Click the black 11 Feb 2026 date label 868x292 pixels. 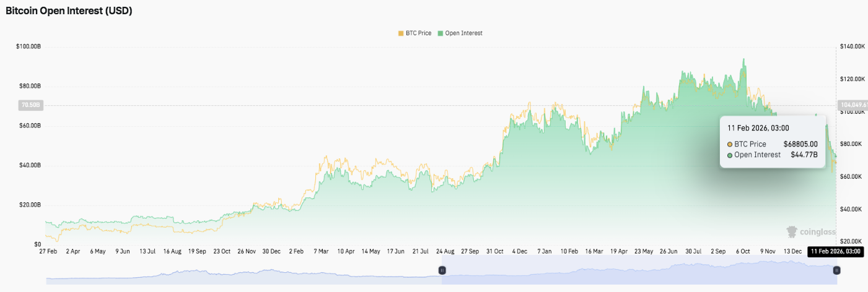tap(834, 252)
